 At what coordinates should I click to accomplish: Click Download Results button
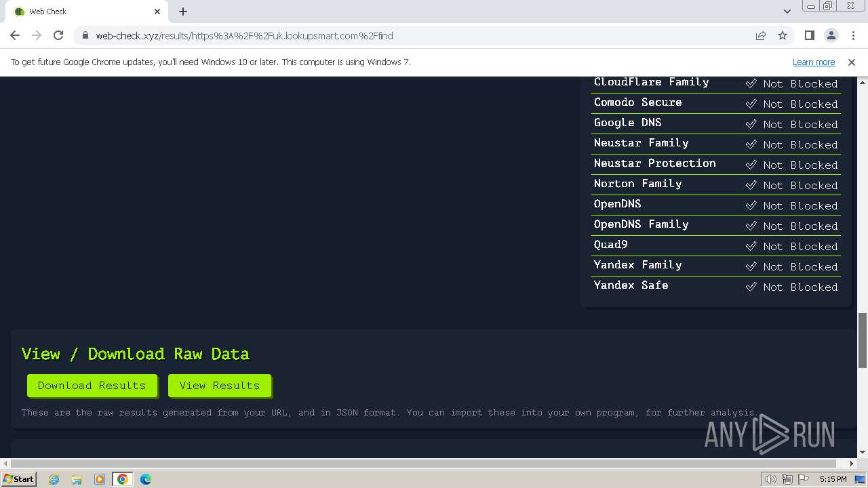tap(92, 385)
